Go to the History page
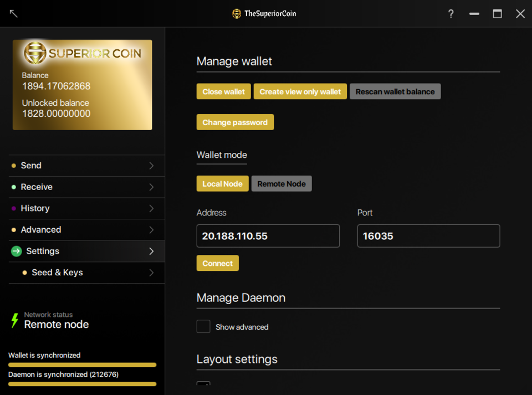 tap(86, 208)
